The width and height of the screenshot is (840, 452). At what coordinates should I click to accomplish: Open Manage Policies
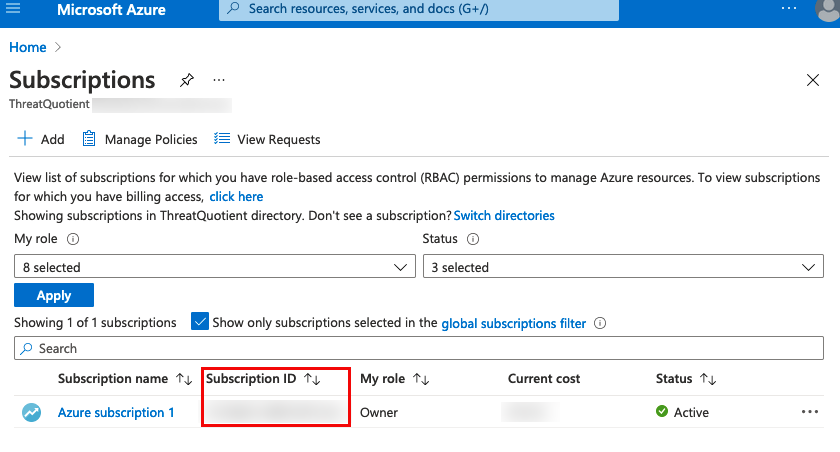click(140, 139)
